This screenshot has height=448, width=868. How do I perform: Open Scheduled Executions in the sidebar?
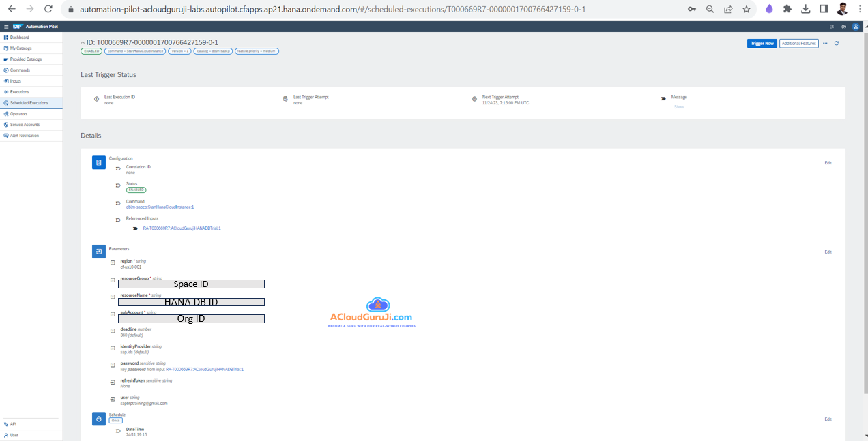click(29, 103)
